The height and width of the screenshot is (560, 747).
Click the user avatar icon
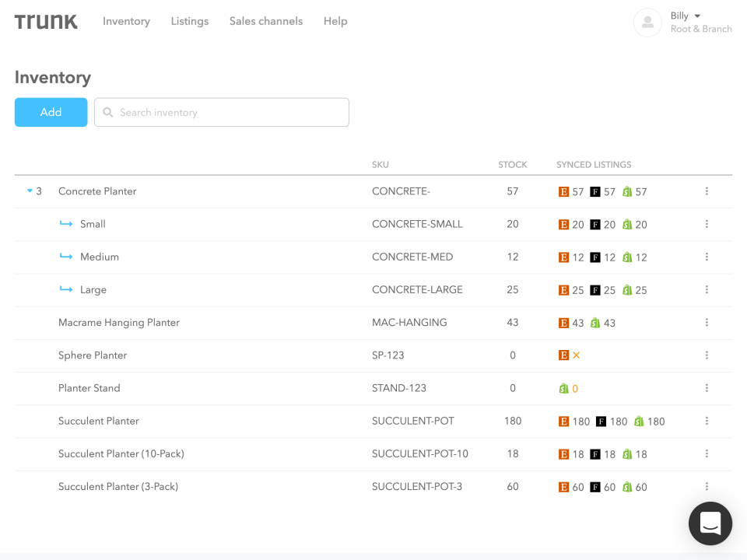[x=647, y=23]
